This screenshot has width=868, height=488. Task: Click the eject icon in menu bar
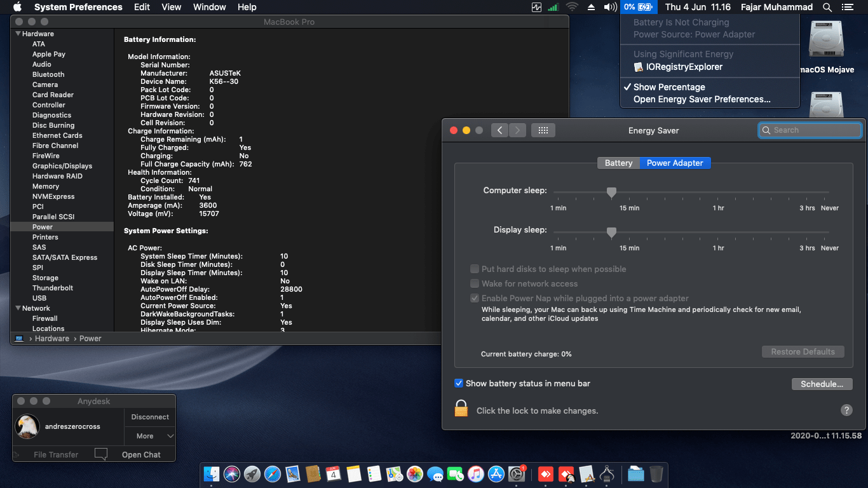591,7
